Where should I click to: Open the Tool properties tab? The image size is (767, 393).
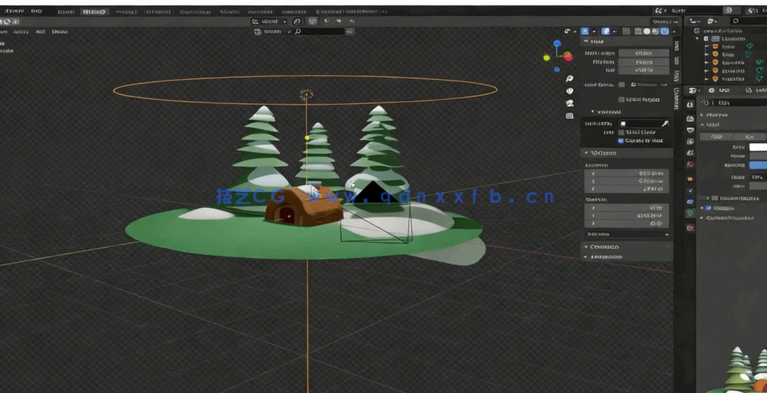click(x=690, y=105)
